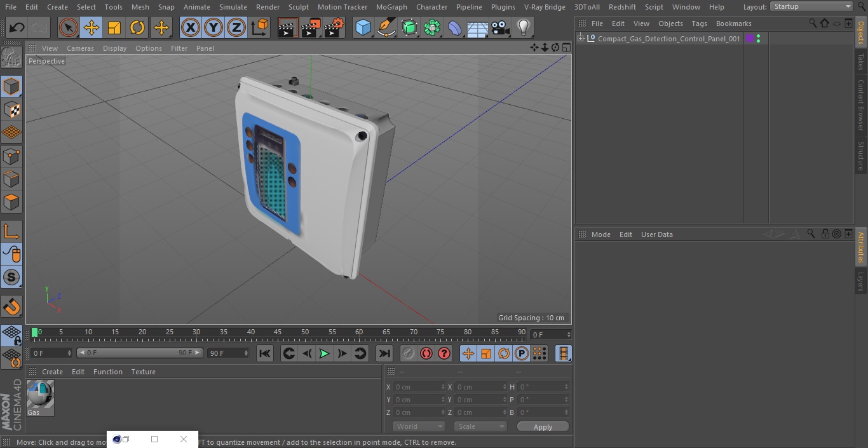Open the viewport Cameras menu
The image size is (868, 448).
[80, 48]
